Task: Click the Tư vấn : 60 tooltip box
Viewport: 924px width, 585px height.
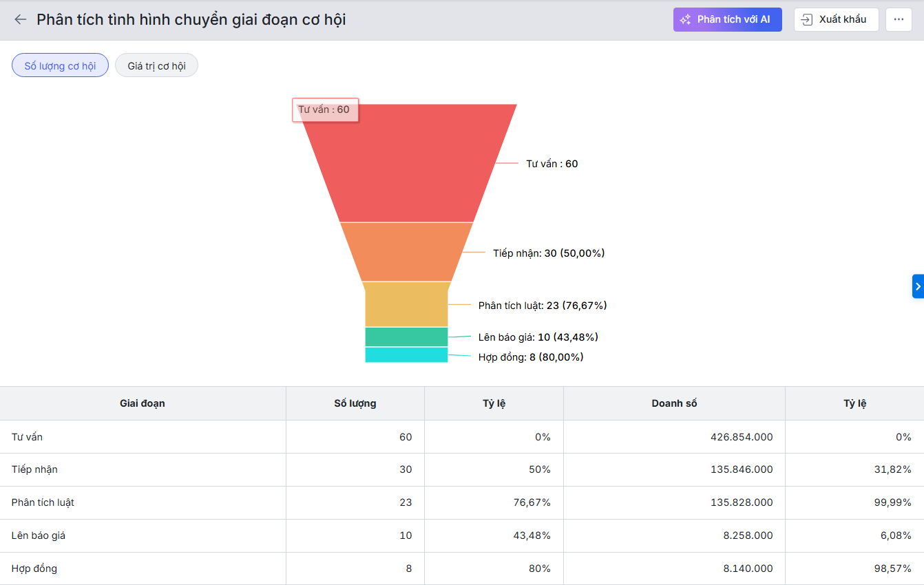Action: click(x=324, y=110)
